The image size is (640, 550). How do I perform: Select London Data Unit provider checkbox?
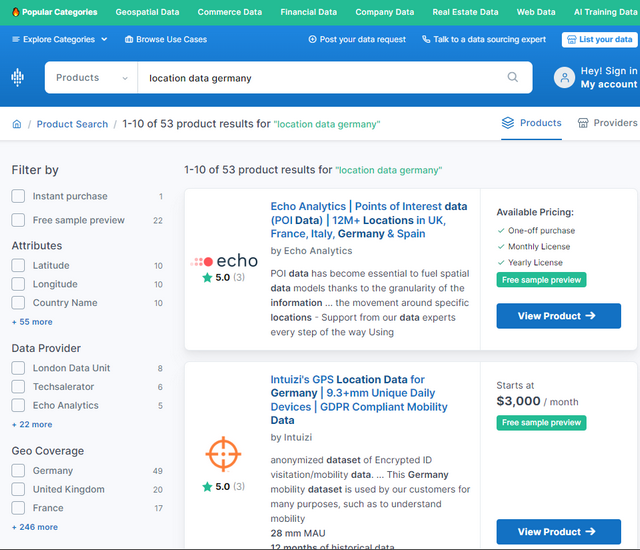coord(18,368)
